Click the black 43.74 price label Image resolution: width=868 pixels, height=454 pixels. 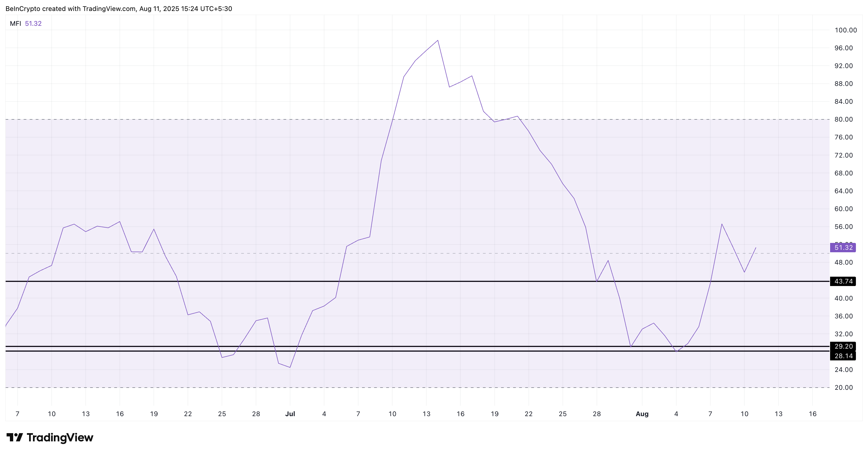point(843,281)
